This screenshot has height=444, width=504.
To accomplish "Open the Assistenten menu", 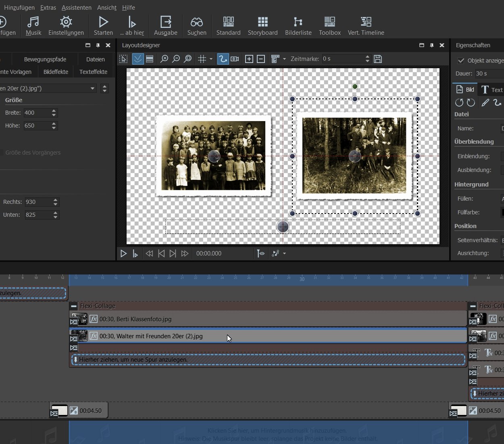I will pyautogui.click(x=76, y=8).
